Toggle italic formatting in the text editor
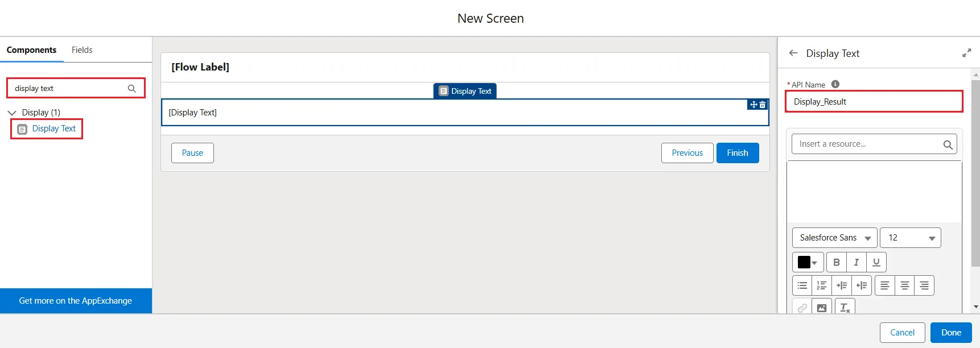Viewport: 980px width, 348px height. (x=856, y=262)
